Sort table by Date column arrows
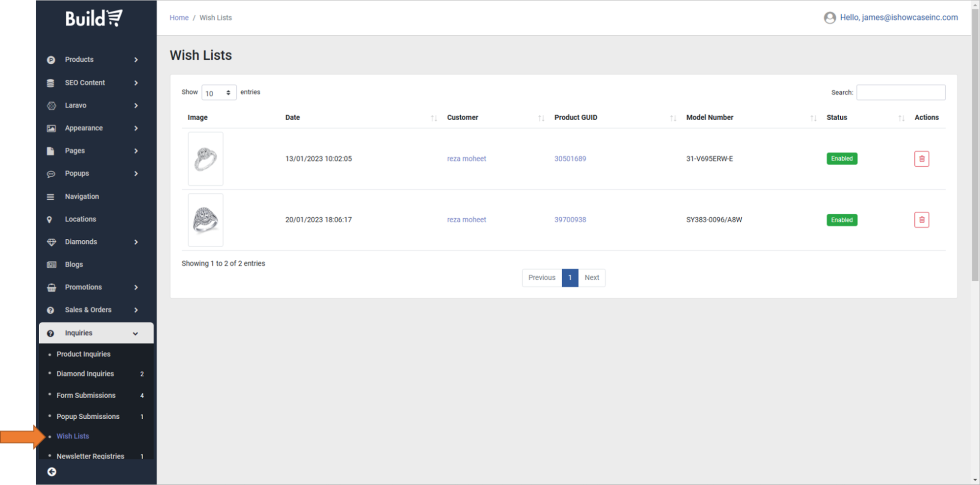The width and height of the screenshot is (980, 485). coord(433,118)
